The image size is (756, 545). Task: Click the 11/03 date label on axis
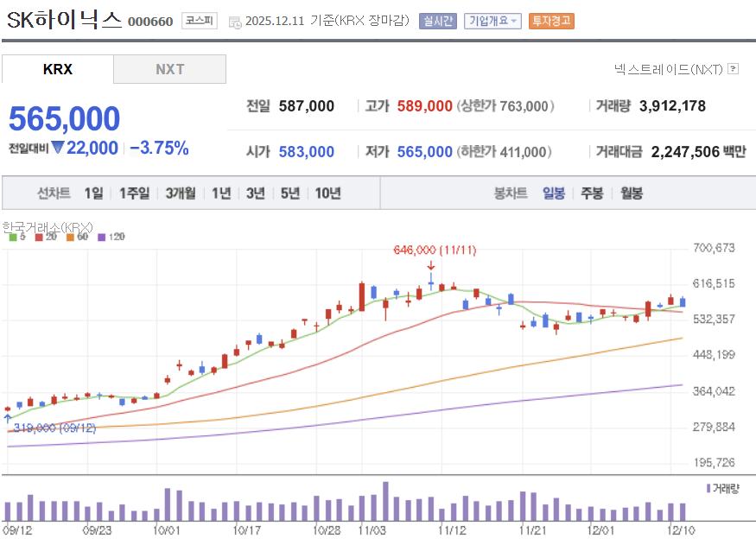[x=372, y=530]
